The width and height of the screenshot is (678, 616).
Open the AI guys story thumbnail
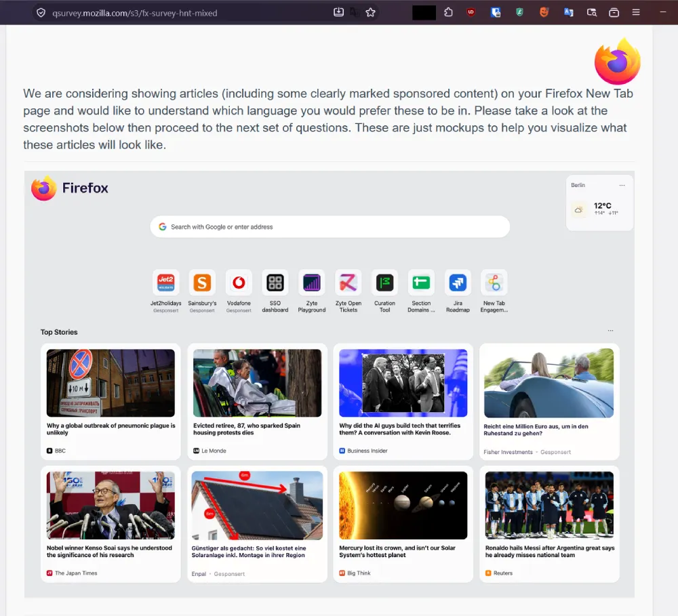click(403, 383)
